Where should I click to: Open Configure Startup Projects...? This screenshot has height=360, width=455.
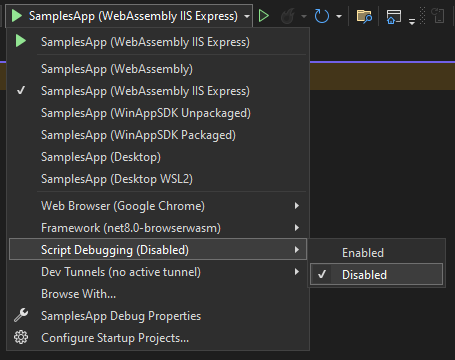(x=158, y=338)
